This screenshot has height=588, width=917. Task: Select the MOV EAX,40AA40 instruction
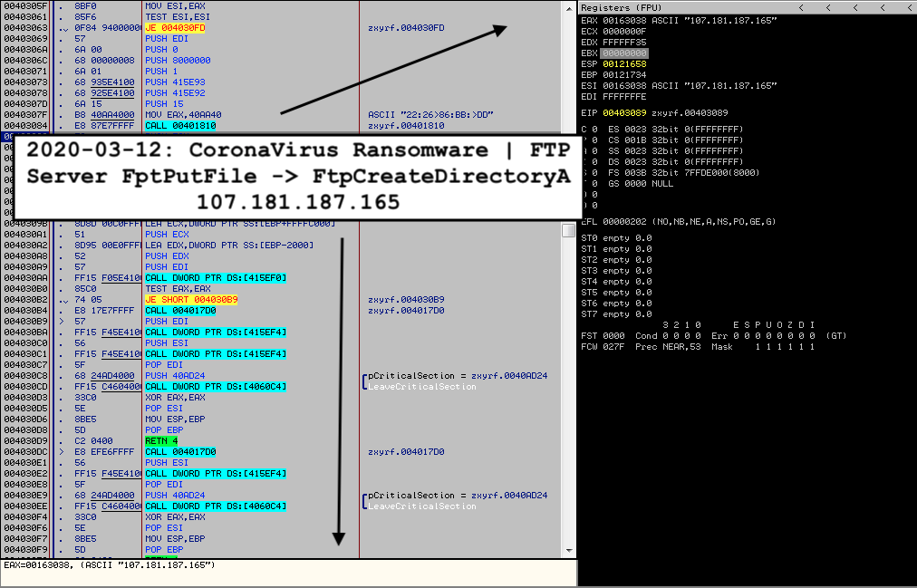[183, 115]
